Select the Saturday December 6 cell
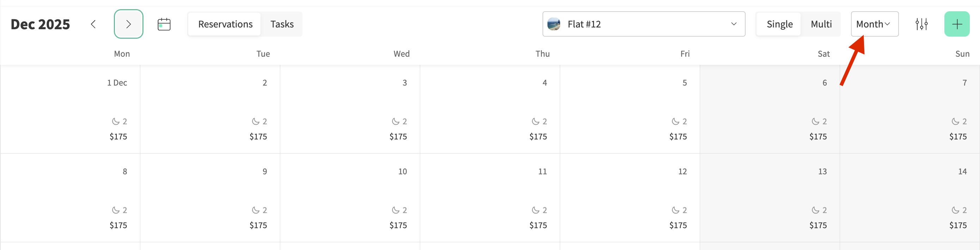 pyautogui.click(x=770, y=101)
